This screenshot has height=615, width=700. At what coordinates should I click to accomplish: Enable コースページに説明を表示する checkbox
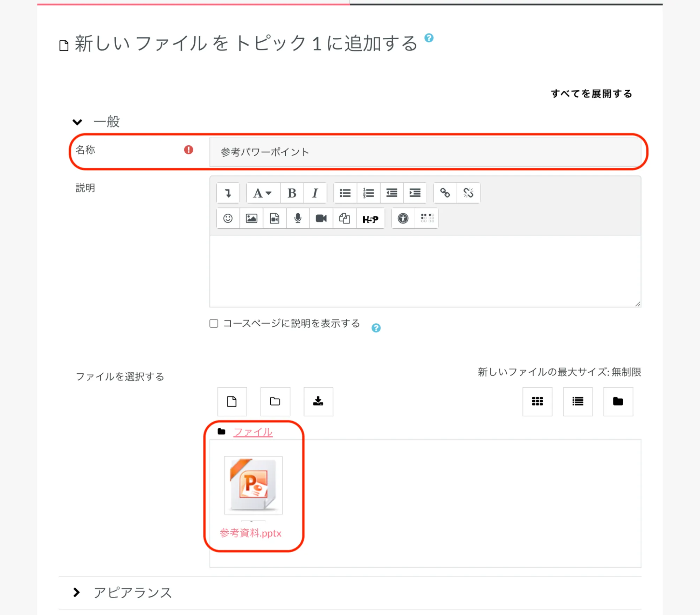[214, 323]
